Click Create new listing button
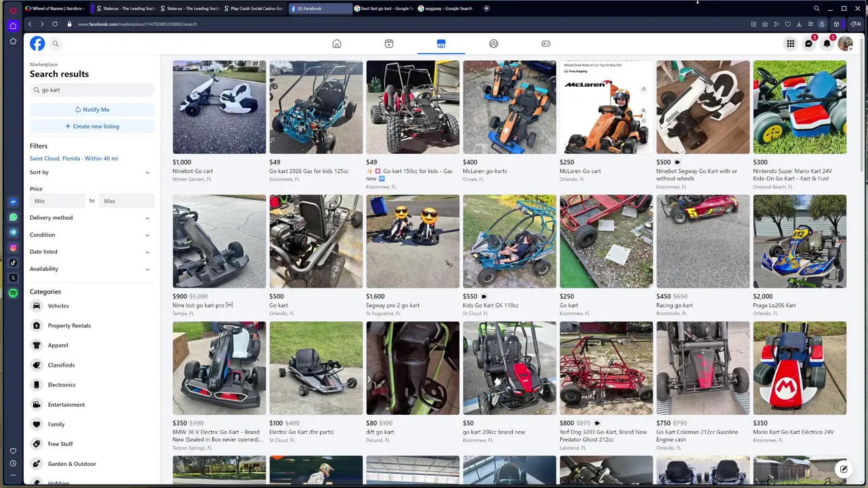Viewport: 868px width, 488px height. click(92, 126)
